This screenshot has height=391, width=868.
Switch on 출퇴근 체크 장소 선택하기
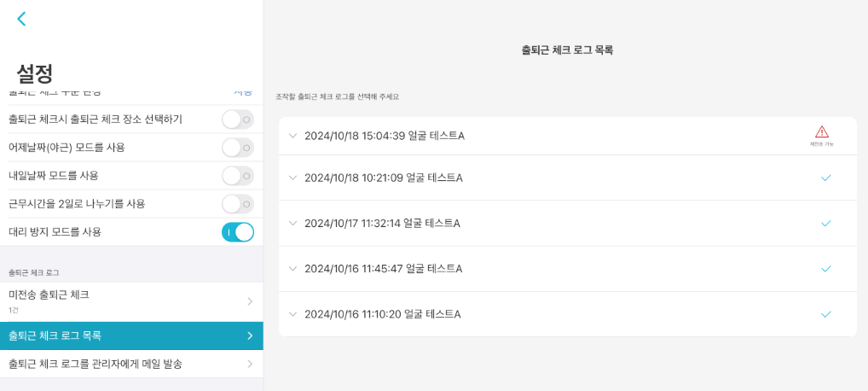[238, 120]
